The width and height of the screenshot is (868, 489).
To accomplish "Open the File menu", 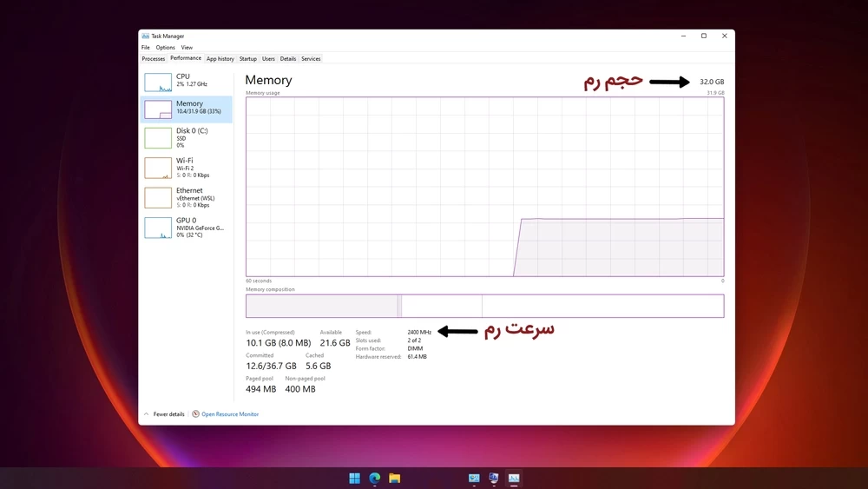I will (146, 48).
